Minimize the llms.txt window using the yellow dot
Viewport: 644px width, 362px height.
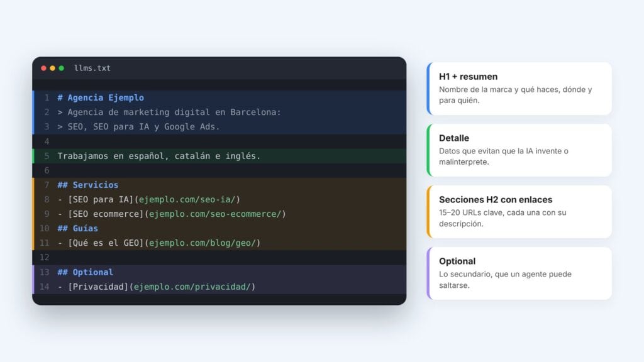click(x=53, y=68)
